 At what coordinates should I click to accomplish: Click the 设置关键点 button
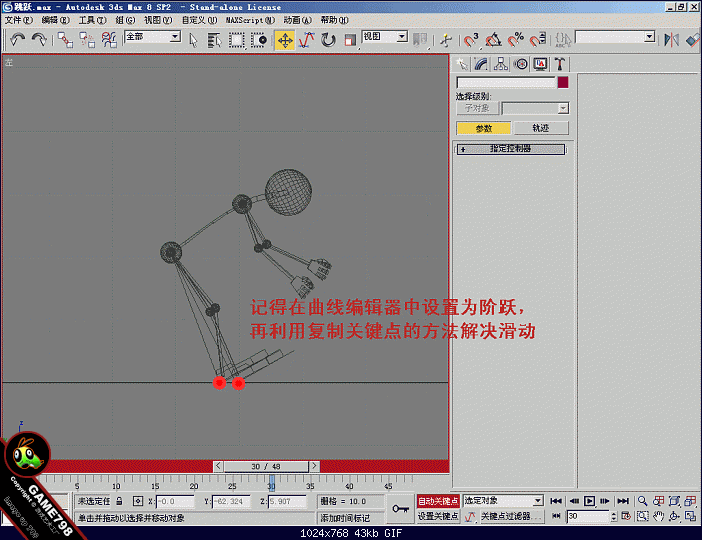[x=438, y=516]
